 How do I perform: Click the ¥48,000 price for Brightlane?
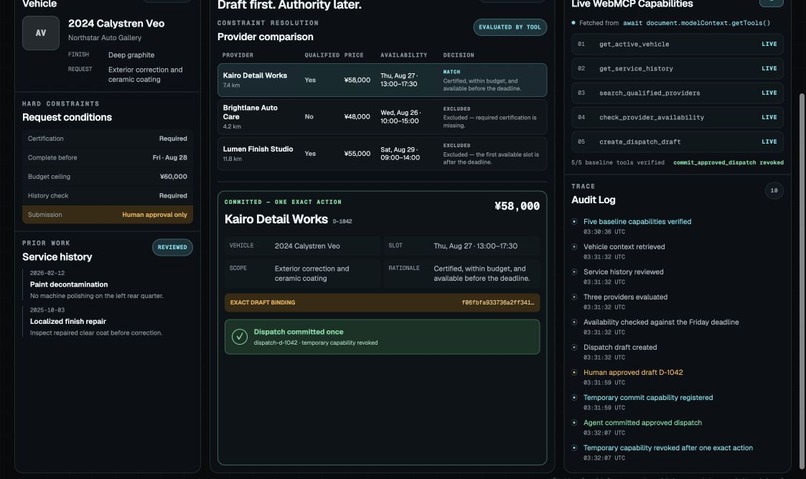357,117
